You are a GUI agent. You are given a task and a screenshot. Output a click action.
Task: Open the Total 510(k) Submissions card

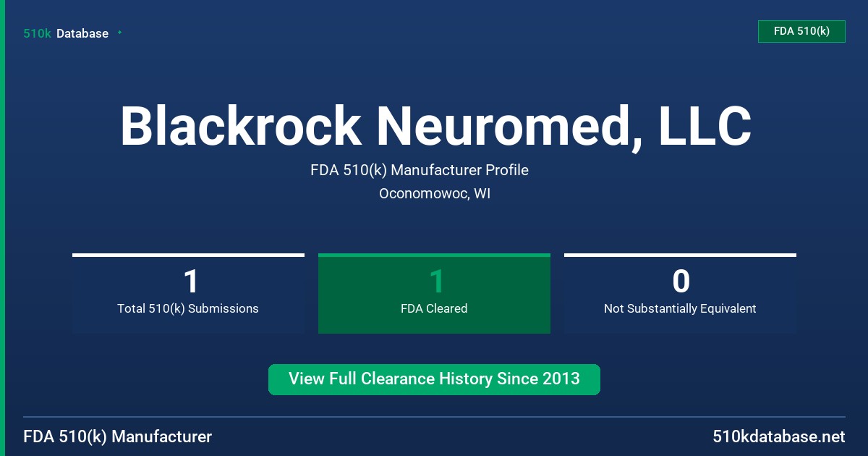click(x=188, y=293)
